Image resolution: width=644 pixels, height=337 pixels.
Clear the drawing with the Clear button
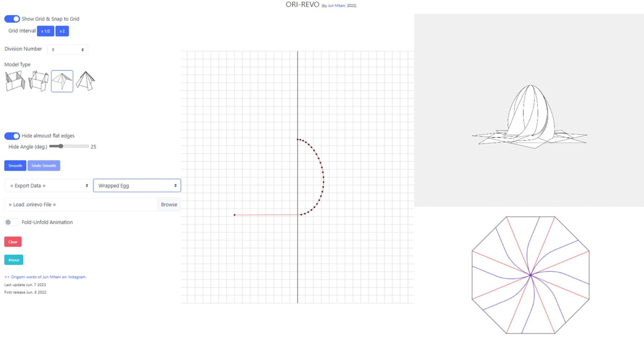[13, 242]
